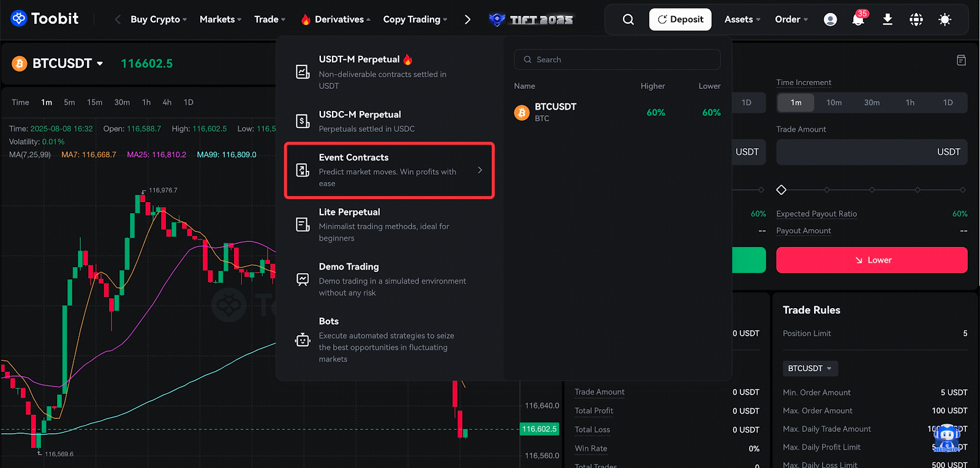Click the Demo Trading icon

pyautogui.click(x=303, y=279)
